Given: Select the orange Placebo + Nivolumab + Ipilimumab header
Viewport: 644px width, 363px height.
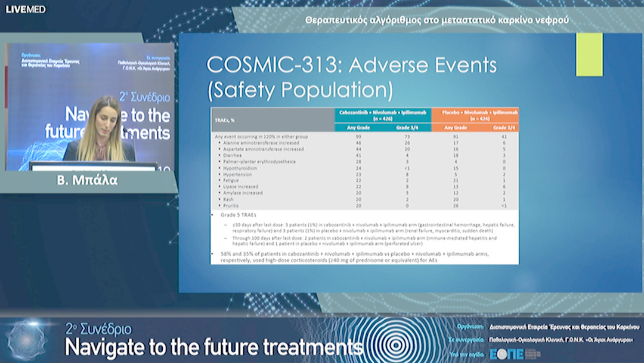Looking at the screenshot, I should 475,115.
